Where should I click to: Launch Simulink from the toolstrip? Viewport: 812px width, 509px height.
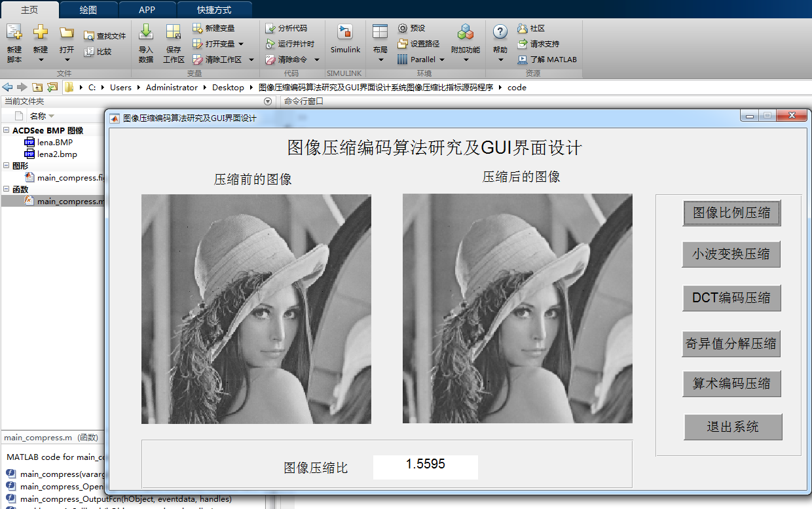tap(345, 39)
